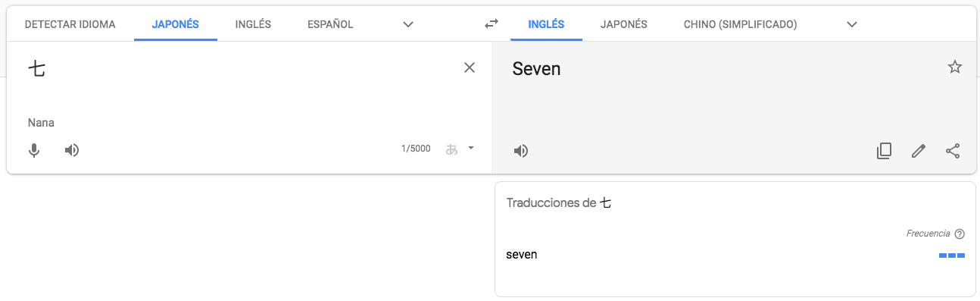
Task: Save translation with star icon
Action: pos(955,67)
